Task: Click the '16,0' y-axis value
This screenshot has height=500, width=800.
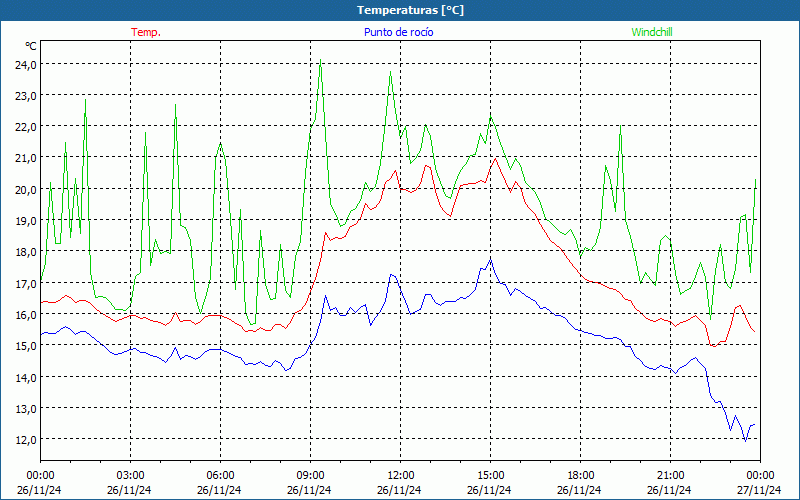Action: tap(26, 314)
